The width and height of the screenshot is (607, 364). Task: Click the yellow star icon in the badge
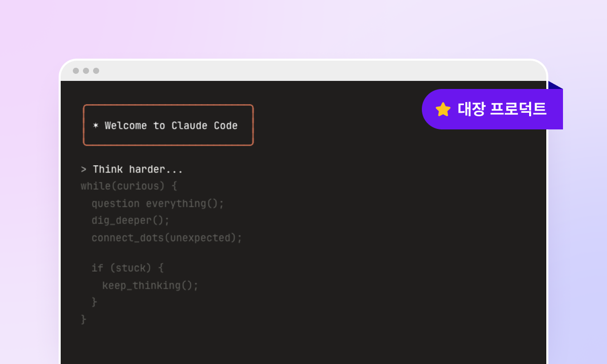pos(443,109)
